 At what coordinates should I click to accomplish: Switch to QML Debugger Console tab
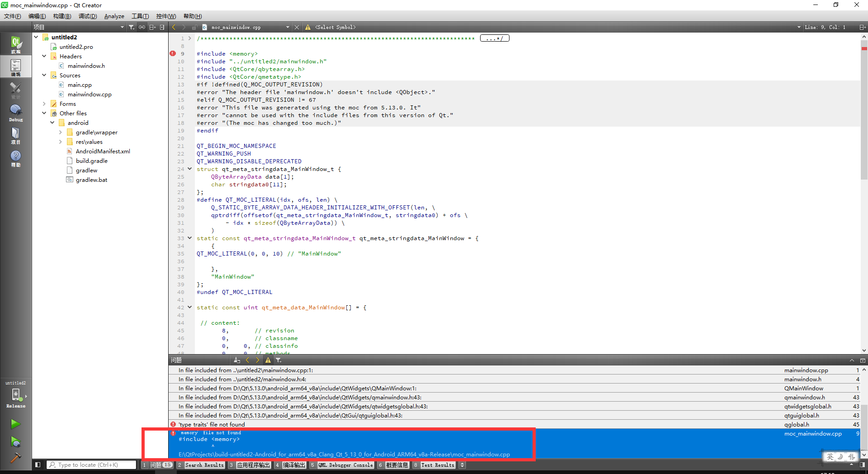tap(342, 465)
